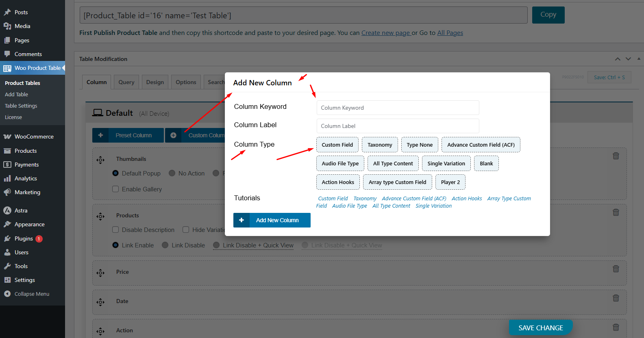Switch to the Query tab
Viewport: 644px width, 338px height.
(x=126, y=82)
